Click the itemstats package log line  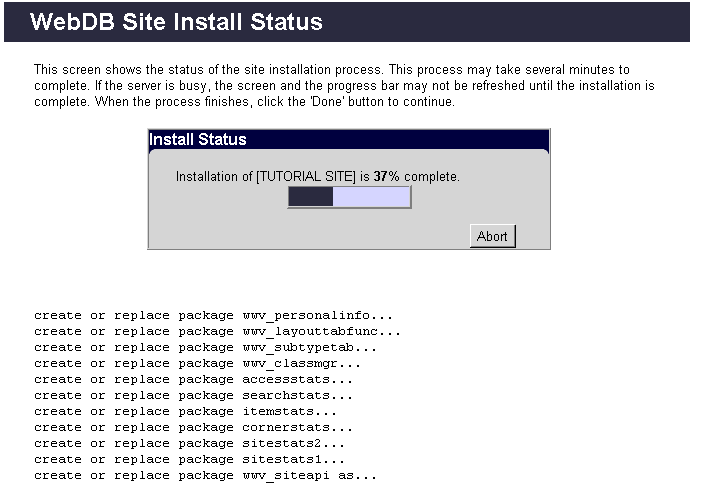(x=186, y=411)
